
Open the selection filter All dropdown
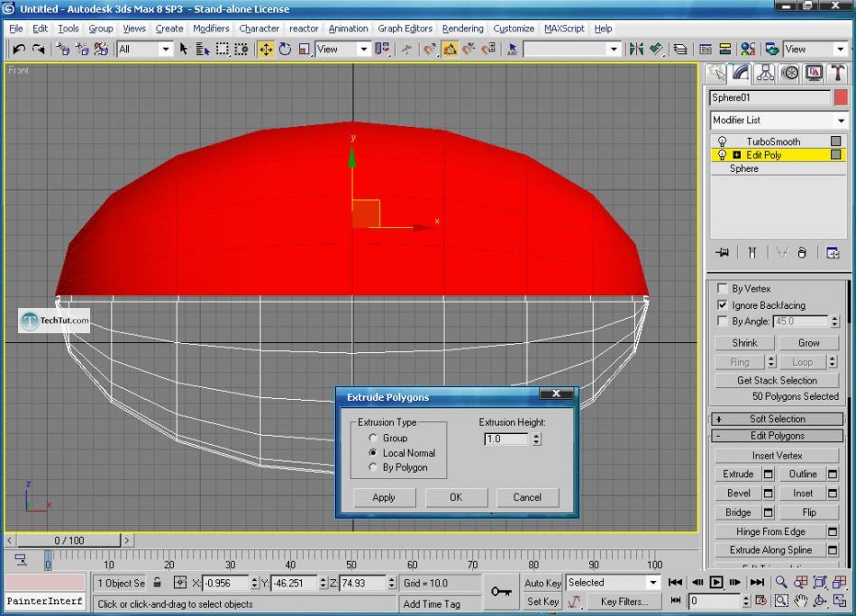pyautogui.click(x=144, y=50)
